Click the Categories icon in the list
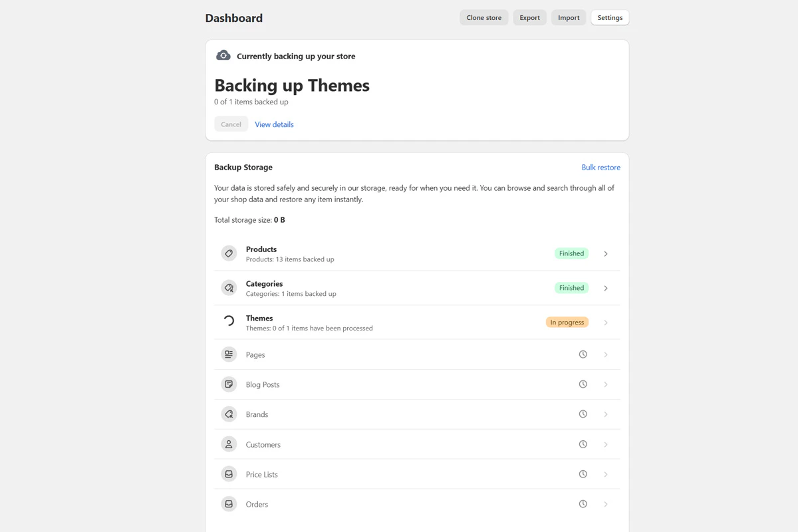The image size is (798, 532). click(229, 287)
